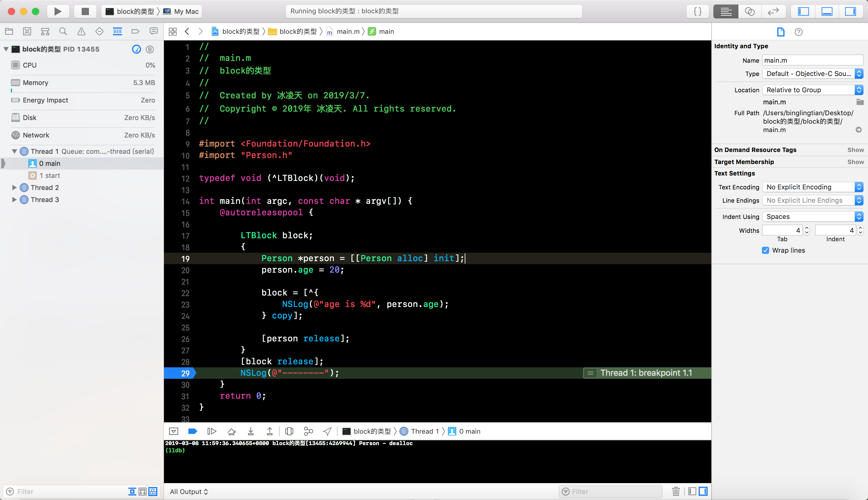Click Continue program execution icon
Image resolution: width=868 pixels, height=500 pixels.
click(x=212, y=431)
